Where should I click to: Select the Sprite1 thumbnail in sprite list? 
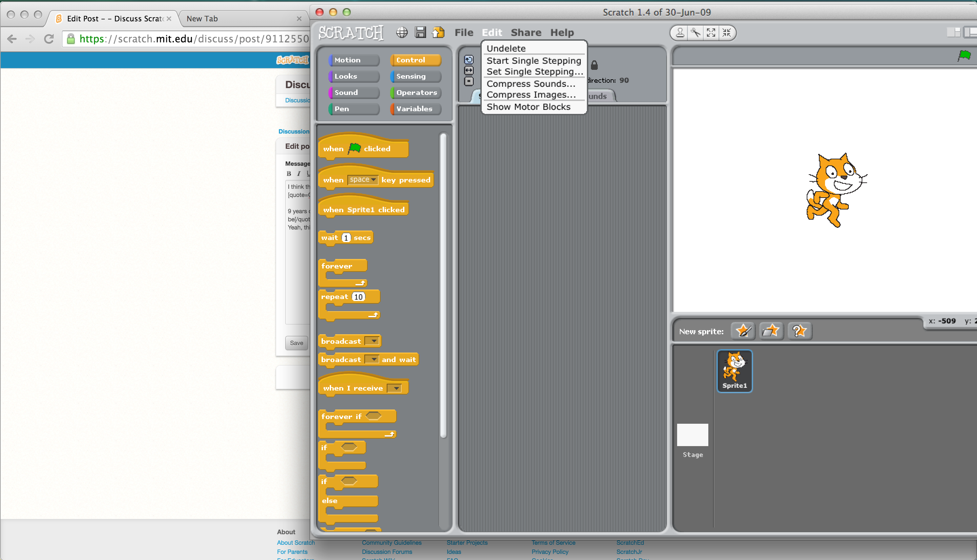point(734,371)
